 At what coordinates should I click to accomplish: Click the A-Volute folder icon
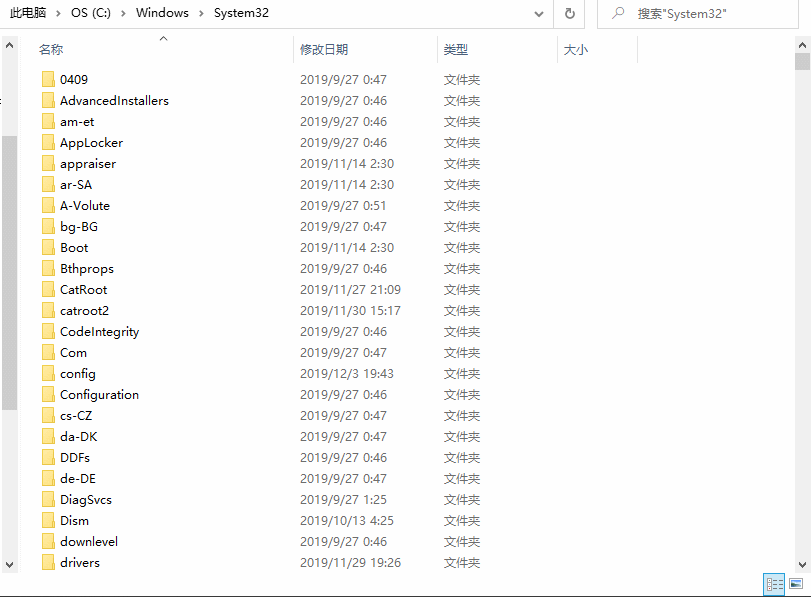coord(48,205)
